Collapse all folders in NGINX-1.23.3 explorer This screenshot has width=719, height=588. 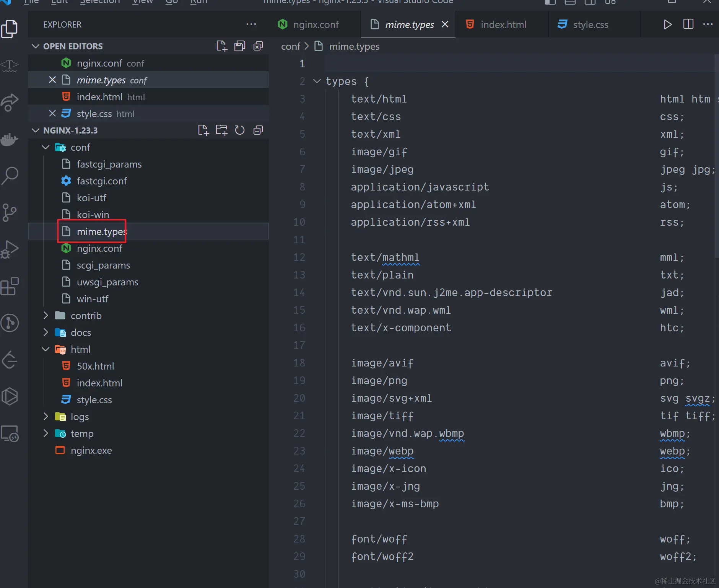258,130
